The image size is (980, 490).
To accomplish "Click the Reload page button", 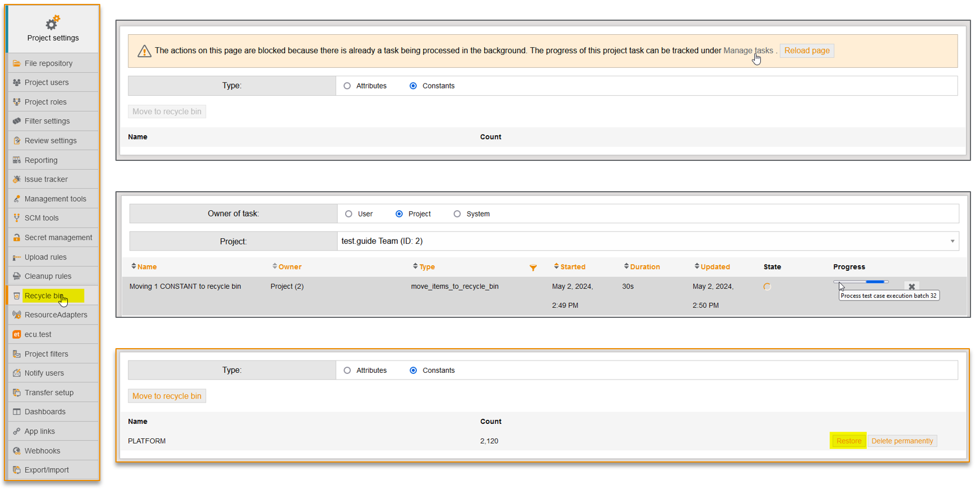I will [x=806, y=50].
